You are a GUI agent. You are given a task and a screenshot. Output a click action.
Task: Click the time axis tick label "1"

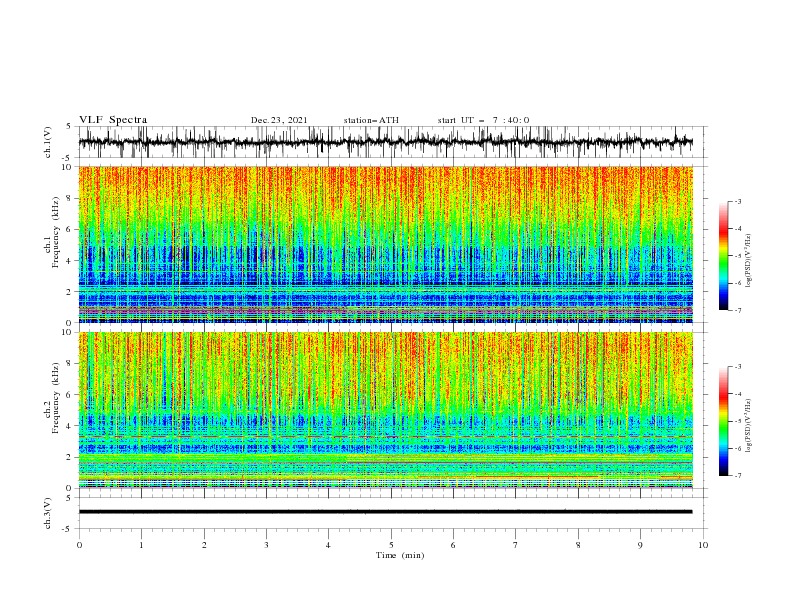pos(141,545)
